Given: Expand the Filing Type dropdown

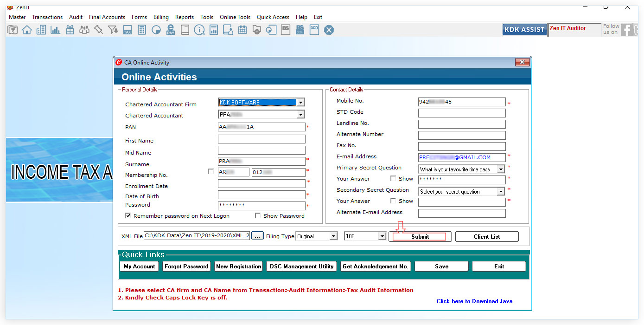Looking at the screenshot, I should click(x=333, y=236).
